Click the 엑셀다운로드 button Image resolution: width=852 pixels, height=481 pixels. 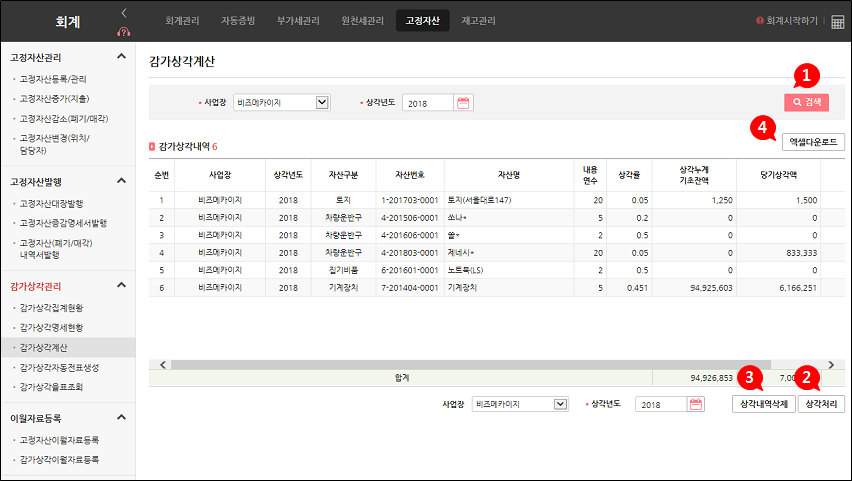[813, 142]
